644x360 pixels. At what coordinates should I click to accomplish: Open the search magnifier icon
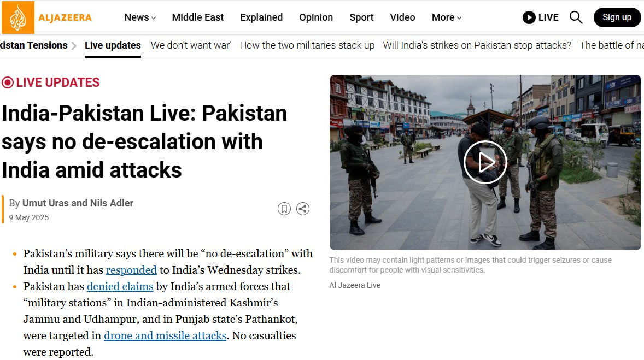pos(576,17)
